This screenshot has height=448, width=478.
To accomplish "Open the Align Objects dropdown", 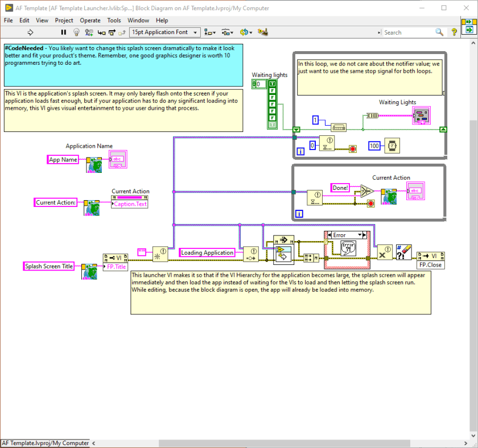I will pos(210,32).
